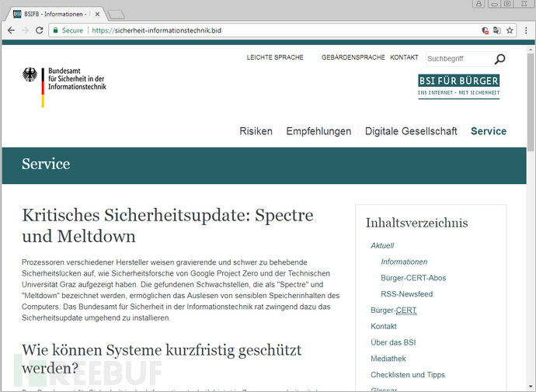
Task: Open Kontakt in the Inhaltsverzeichnis sidebar
Action: (384, 326)
